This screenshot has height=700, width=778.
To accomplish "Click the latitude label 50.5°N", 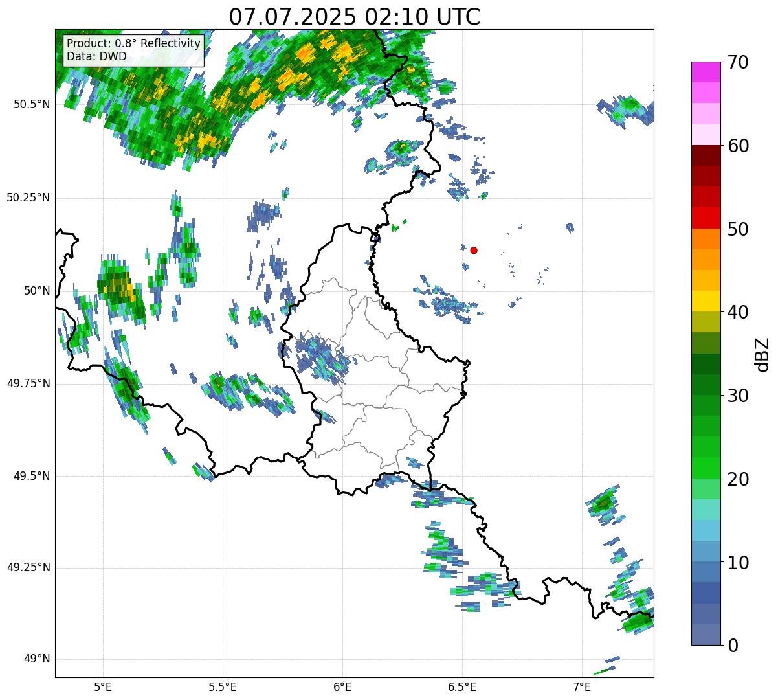I will 32,104.
